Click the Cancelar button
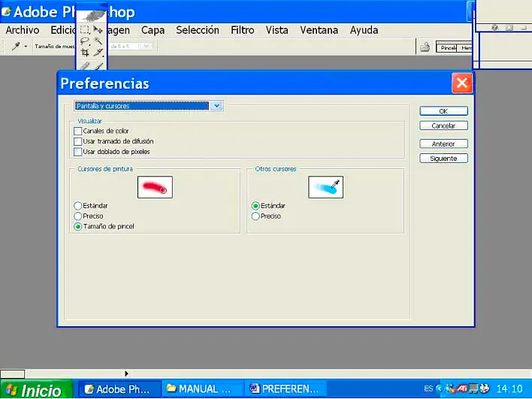Image resolution: width=532 pixels, height=399 pixels. click(443, 125)
